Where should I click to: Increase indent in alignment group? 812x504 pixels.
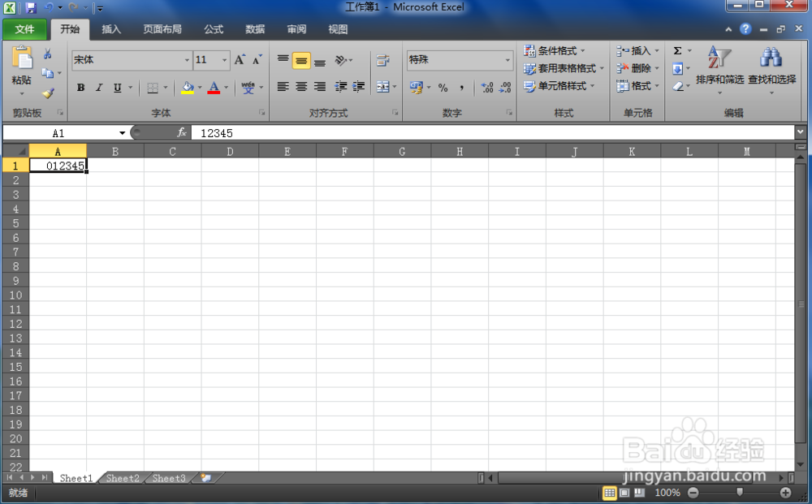point(358,86)
